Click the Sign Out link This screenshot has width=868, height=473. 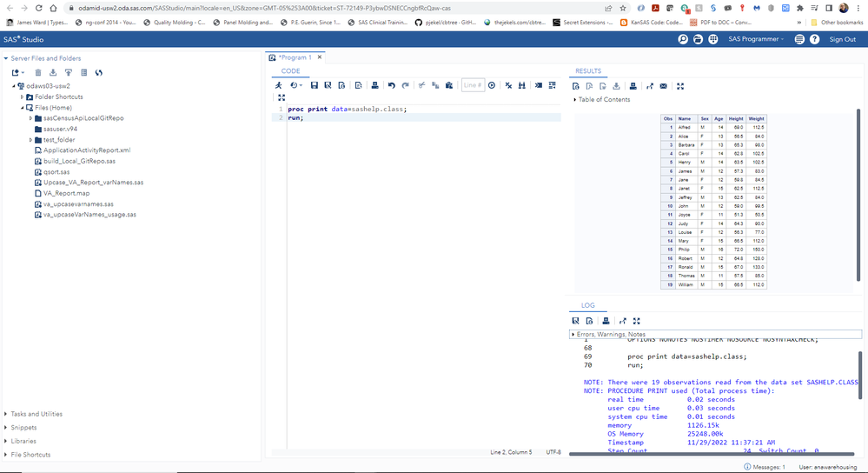point(842,39)
